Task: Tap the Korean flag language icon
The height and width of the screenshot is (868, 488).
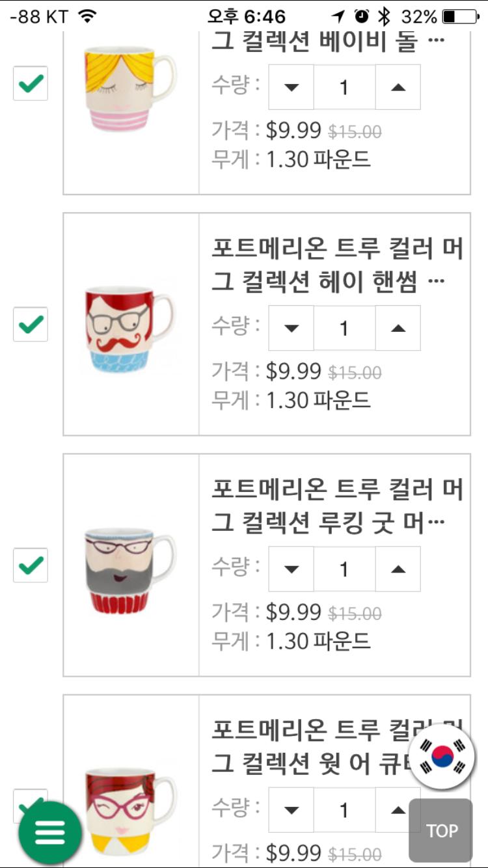Action: 444,757
